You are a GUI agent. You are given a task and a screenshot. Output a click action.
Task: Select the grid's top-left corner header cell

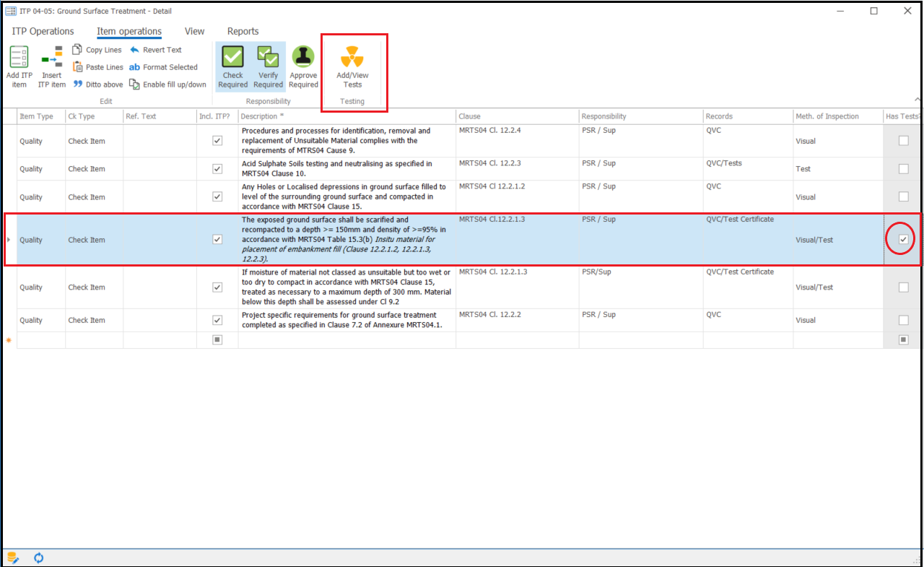tap(9, 116)
